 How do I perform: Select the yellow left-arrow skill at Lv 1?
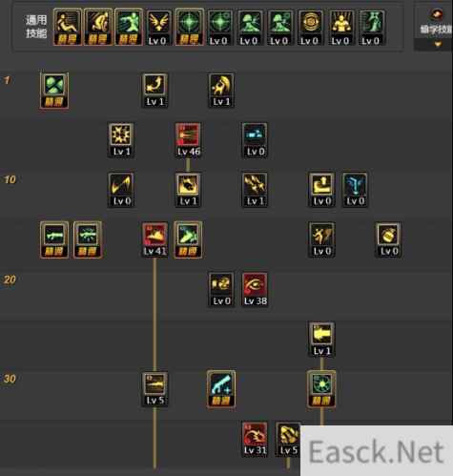321,340
